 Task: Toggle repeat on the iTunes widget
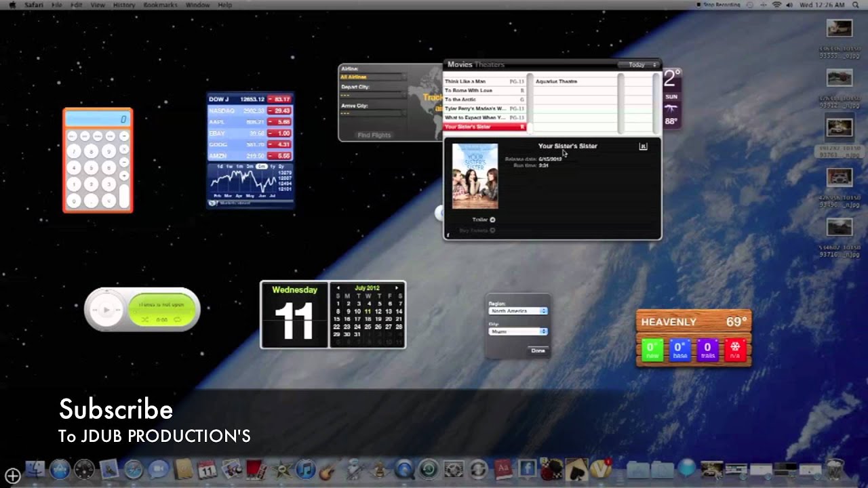pyautogui.click(x=178, y=319)
